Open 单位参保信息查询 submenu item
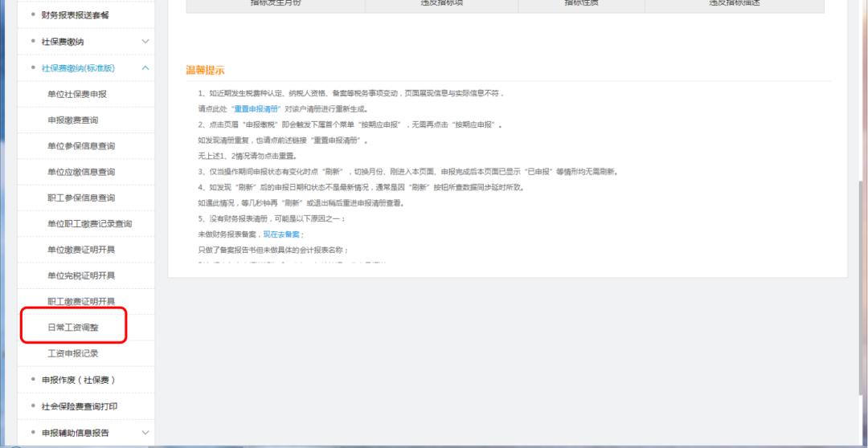This screenshot has width=868, height=448. tap(81, 146)
